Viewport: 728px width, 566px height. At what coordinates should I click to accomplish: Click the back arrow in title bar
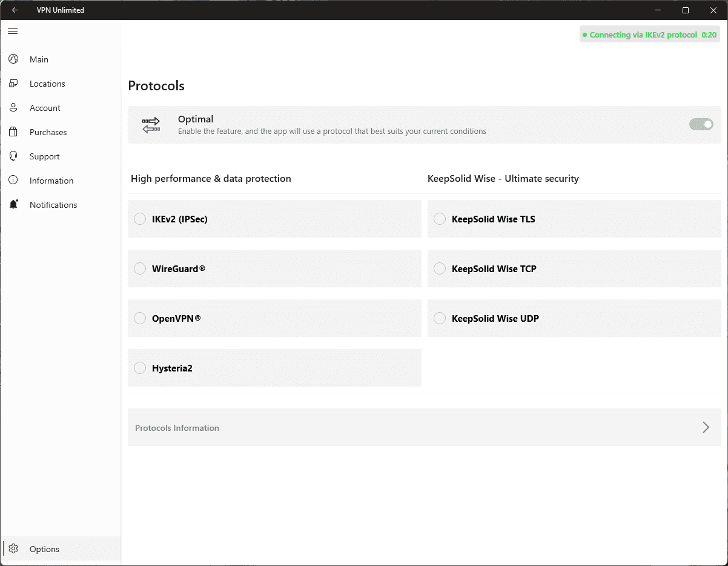pyautogui.click(x=15, y=10)
